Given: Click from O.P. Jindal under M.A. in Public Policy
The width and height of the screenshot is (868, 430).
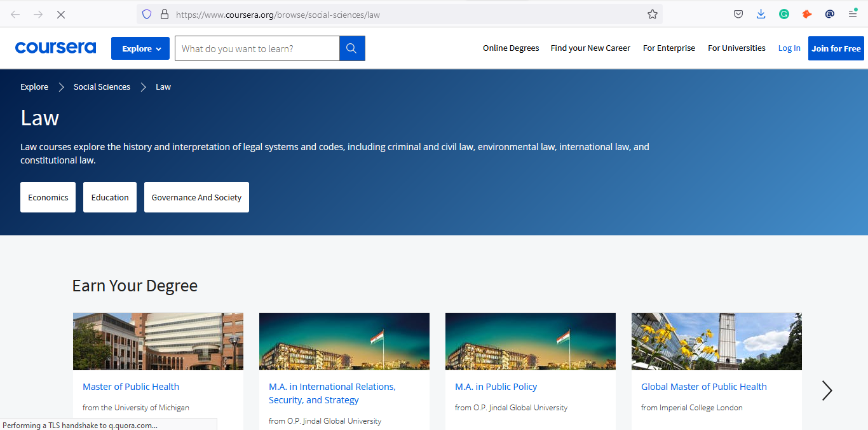Looking at the screenshot, I should [x=512, y=408].
